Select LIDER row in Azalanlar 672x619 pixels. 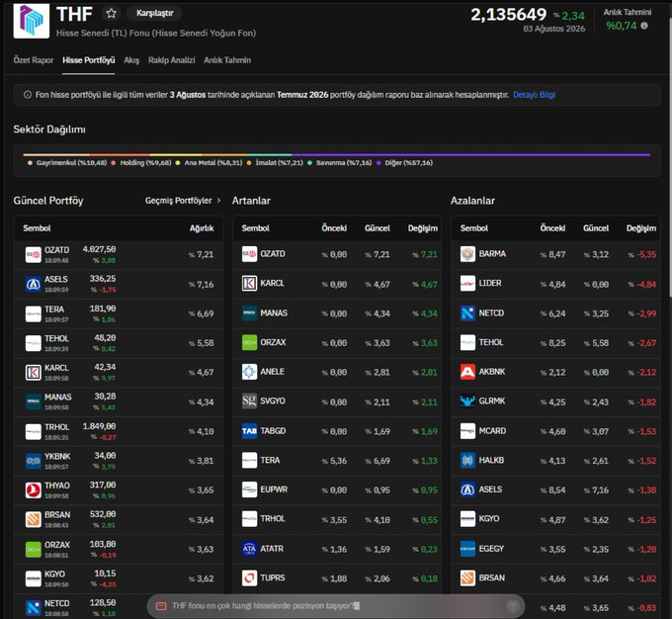[x=555, y=284]
